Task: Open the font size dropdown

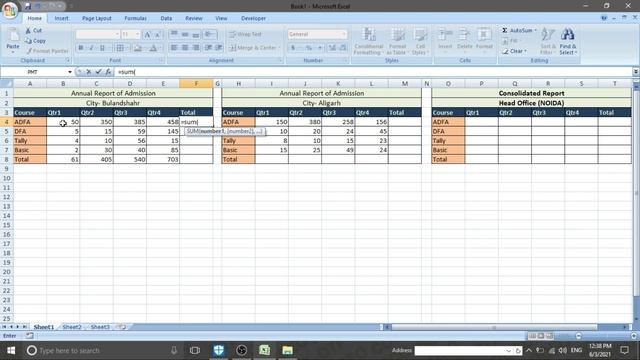Action: coord(138,34)
